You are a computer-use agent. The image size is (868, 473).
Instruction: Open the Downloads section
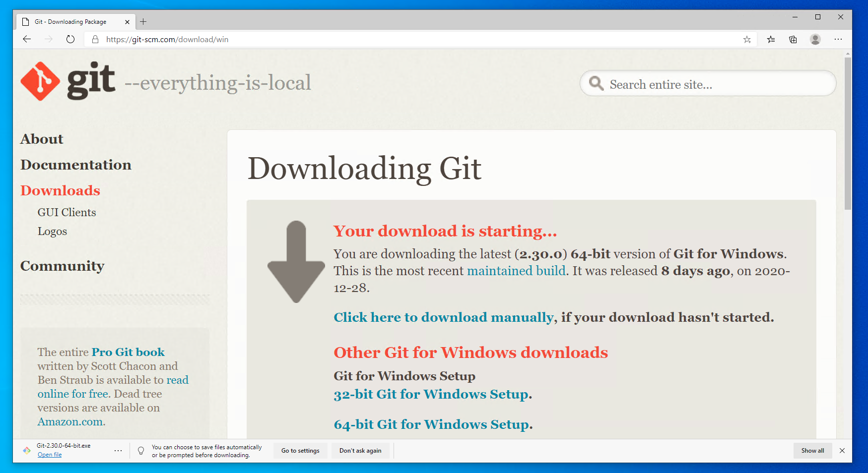(x=60, y=190)
